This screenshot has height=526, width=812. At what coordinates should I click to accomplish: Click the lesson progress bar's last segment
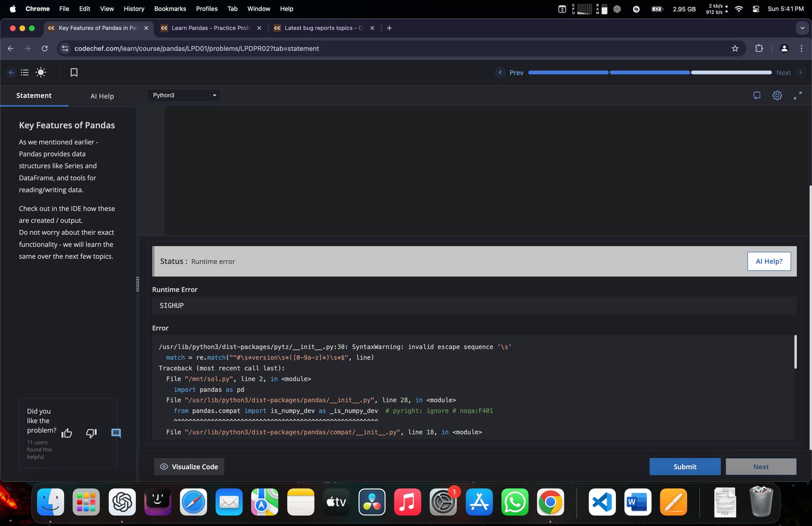point(731,73)
